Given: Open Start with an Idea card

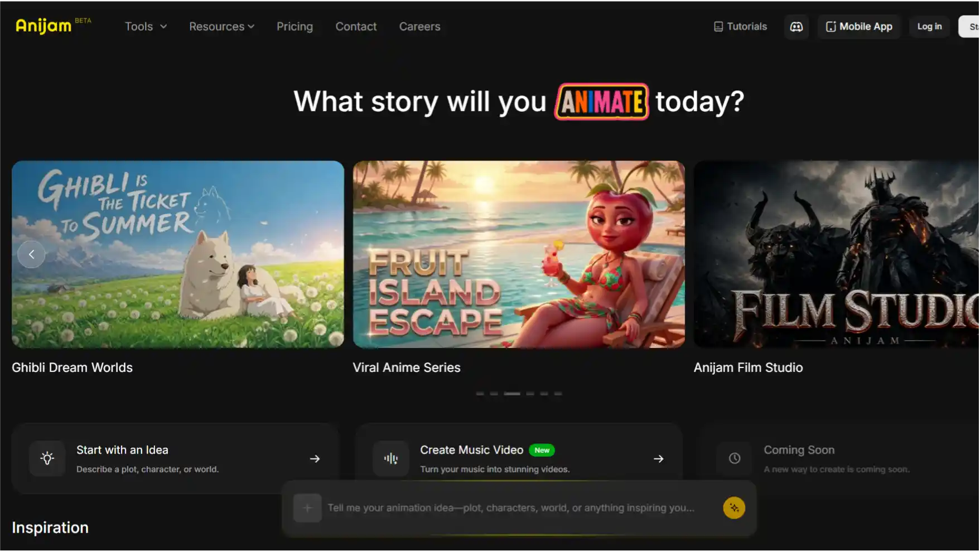Looking at the screenshot, I should coord(175,458).
